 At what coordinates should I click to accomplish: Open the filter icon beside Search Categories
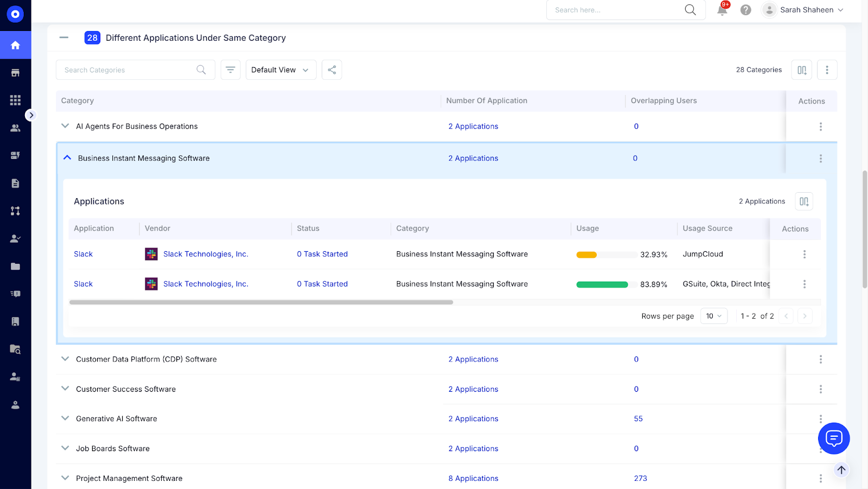pos(230,69)
